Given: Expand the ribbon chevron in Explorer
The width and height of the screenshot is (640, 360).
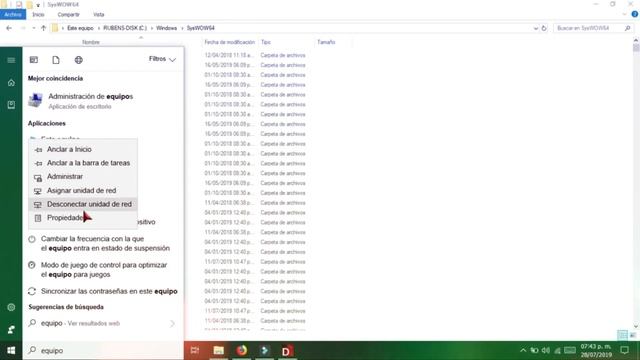Looking at the screenshot, I should (x=624, y=15).
